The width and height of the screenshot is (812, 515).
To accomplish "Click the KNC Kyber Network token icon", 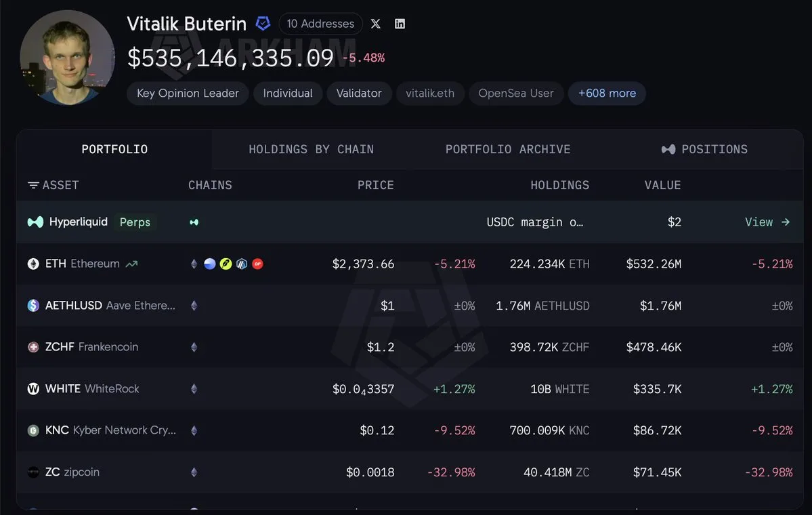I will tap(33, 430).
